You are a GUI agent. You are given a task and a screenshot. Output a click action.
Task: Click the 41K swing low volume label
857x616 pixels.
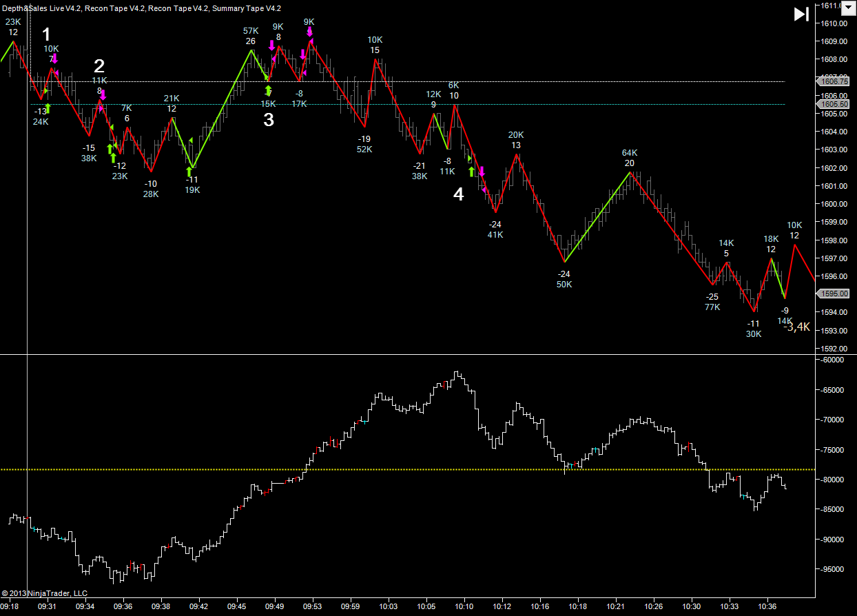495,235
